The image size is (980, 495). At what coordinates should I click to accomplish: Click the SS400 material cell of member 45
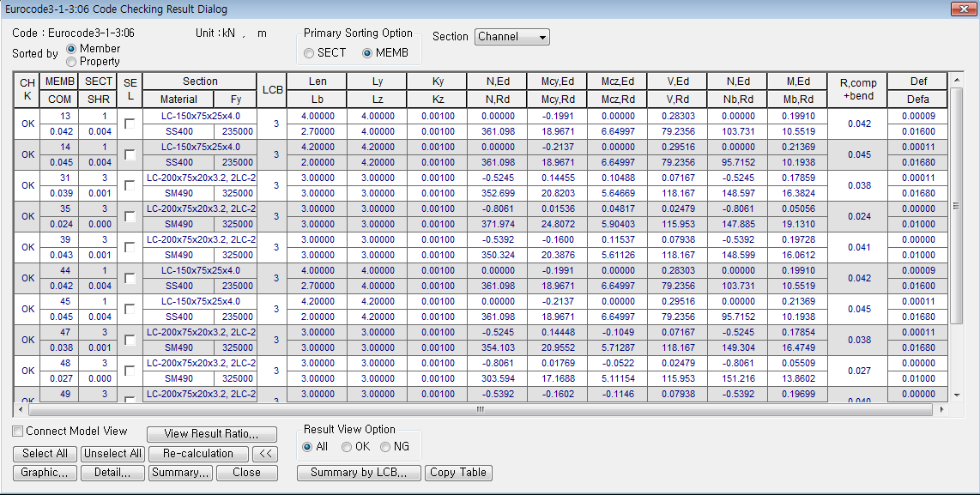point(178,317)
